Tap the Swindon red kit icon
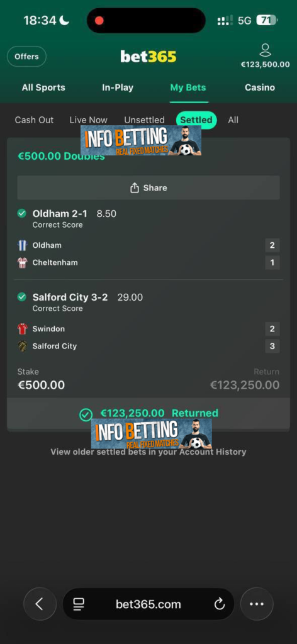This screenshot has height=644, width=297. (x=22, y=329)
